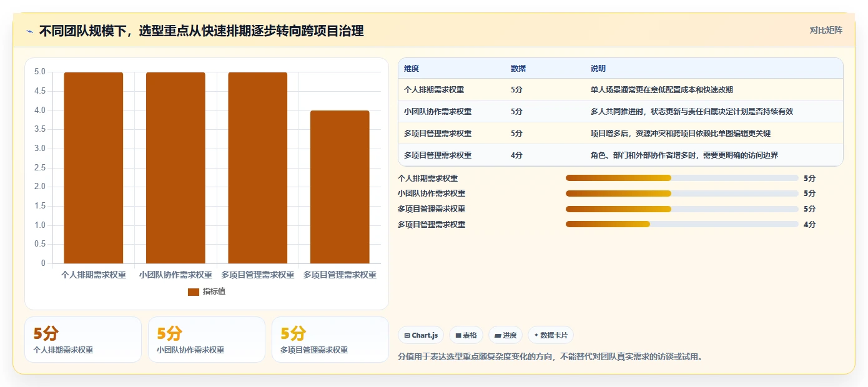Click the 3.0 tick on the chart y-axis
Screen dimensions: 868x387
tap(39, 149)
